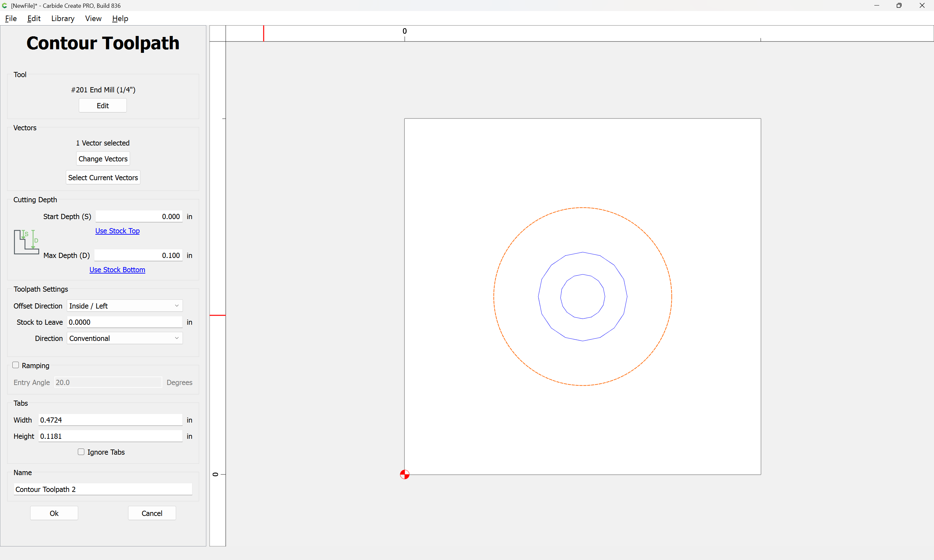Open the View menu

[93, 18]
